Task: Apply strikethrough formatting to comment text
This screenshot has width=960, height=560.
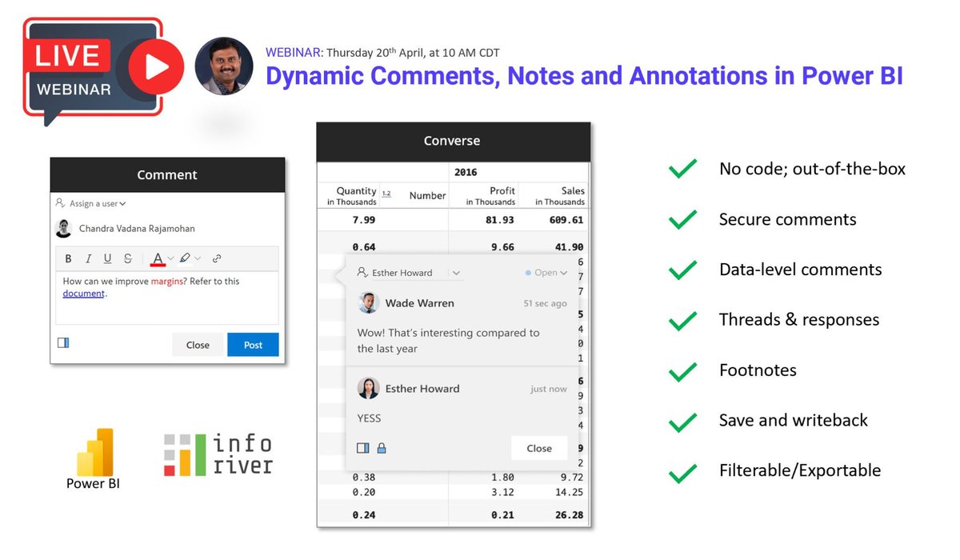Action: (x=127, y=258)
